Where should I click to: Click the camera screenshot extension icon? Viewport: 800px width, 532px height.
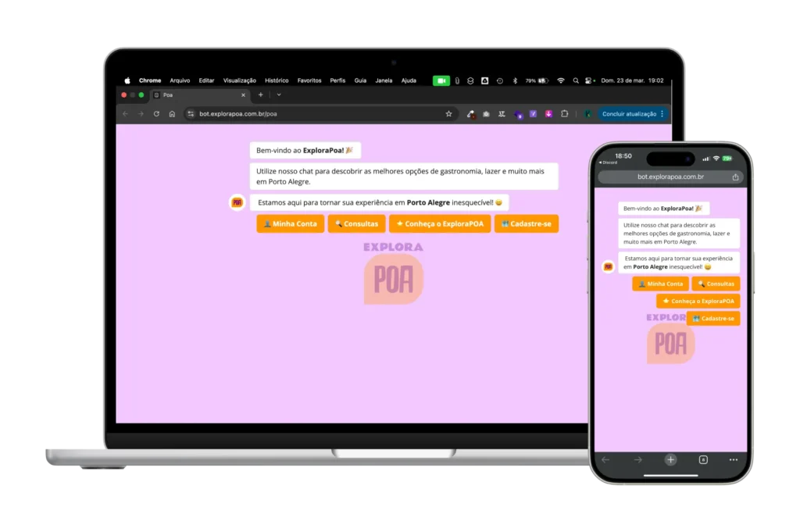pyautogui.click(x=486, y=114)
